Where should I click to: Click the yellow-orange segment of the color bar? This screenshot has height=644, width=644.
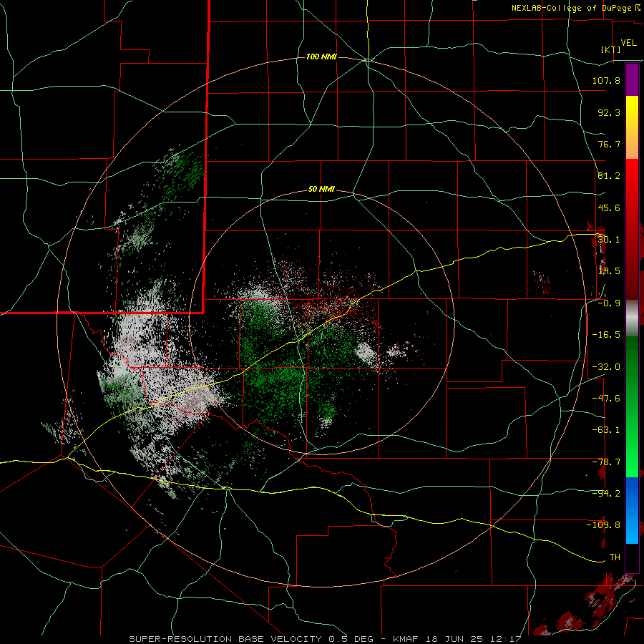point(632,127)
